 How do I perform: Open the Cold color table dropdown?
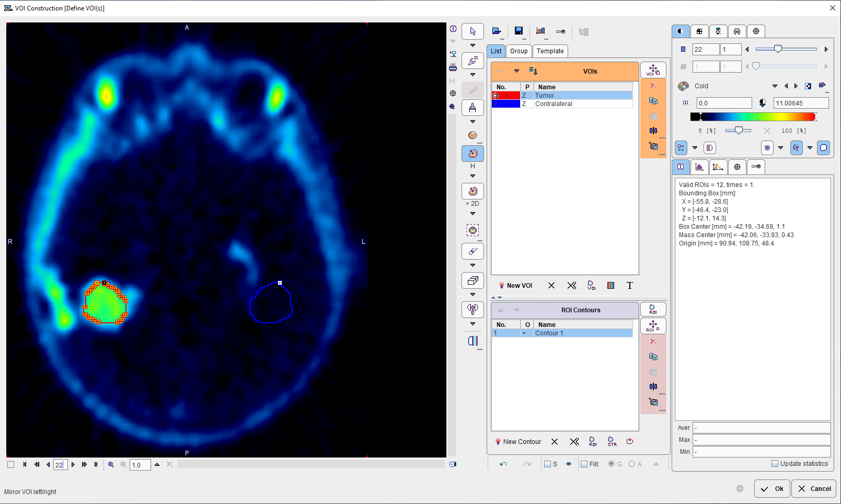point(775,86)
